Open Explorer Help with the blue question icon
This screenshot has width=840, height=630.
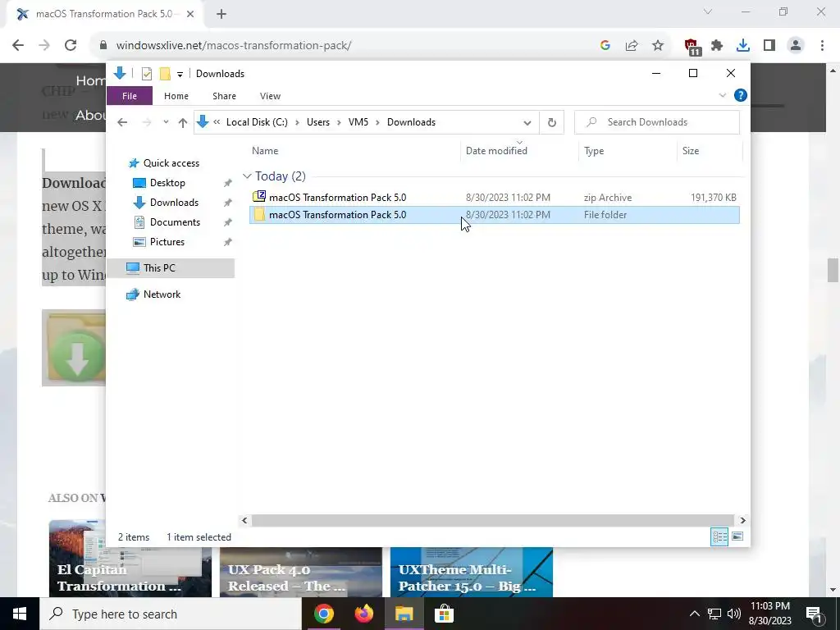point(741,95)
